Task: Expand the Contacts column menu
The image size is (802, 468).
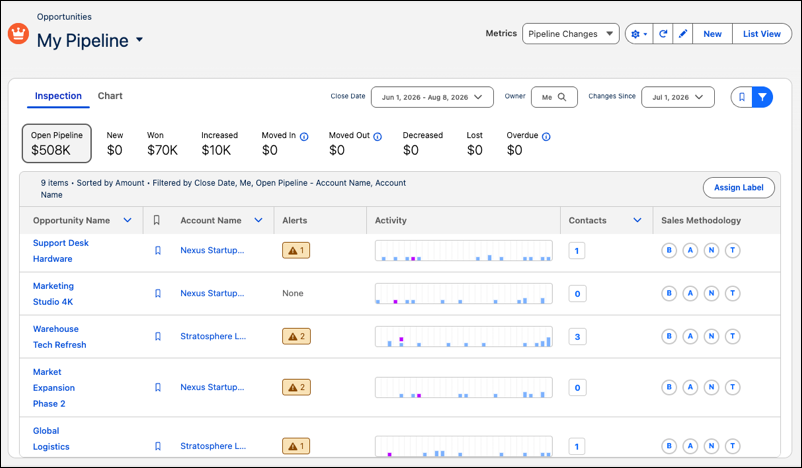Action: [x=637, y=220]
